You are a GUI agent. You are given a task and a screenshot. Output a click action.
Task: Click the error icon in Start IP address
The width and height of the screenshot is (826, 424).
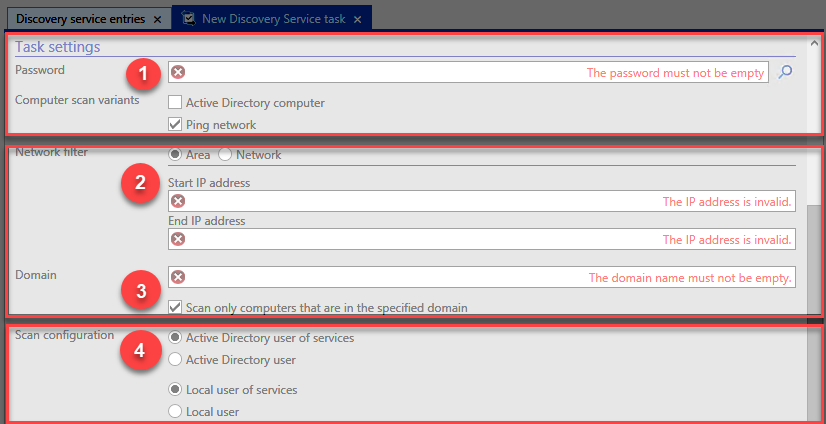(179, 201)
